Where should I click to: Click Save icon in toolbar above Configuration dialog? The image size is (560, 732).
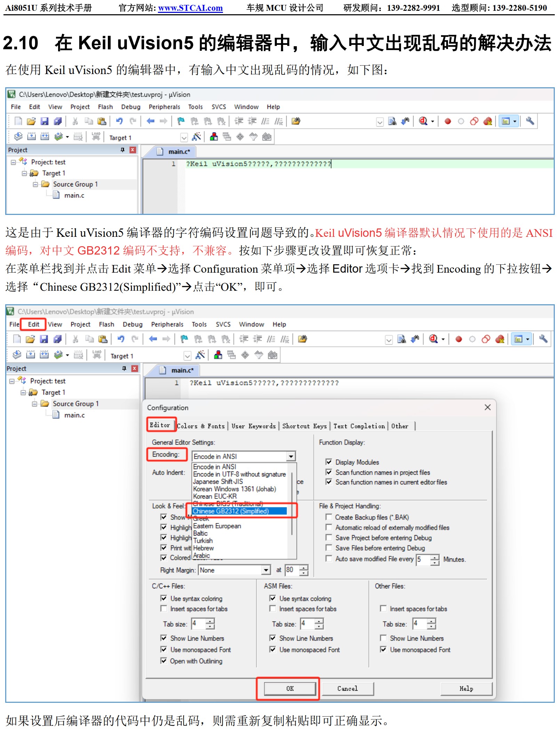pos(44,339)
